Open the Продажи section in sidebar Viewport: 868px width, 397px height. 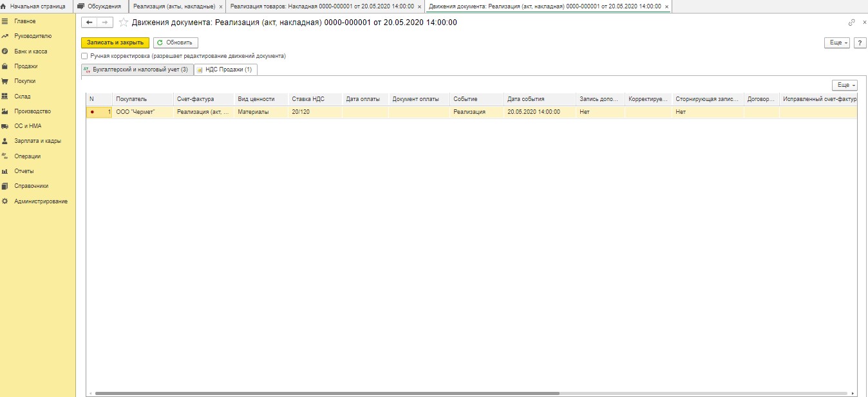coord(26,66)
